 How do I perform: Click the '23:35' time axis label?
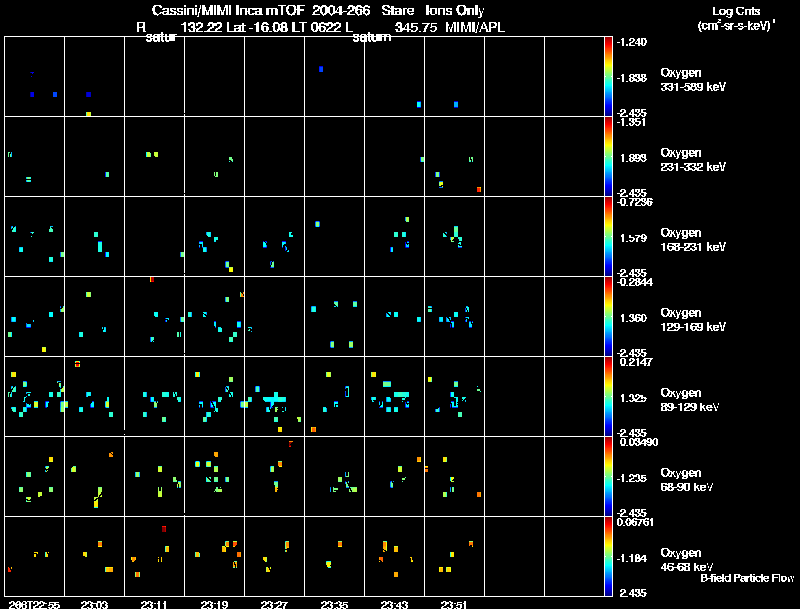(334, 604)
